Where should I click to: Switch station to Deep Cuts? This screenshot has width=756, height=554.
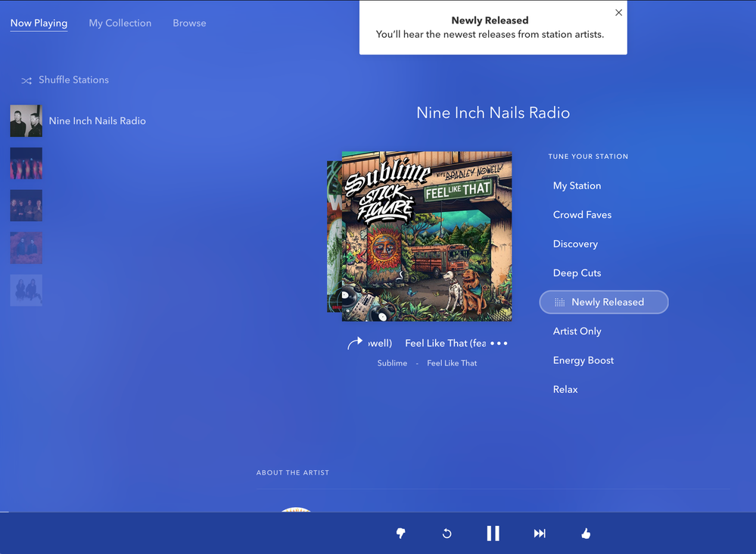[577, 273]
